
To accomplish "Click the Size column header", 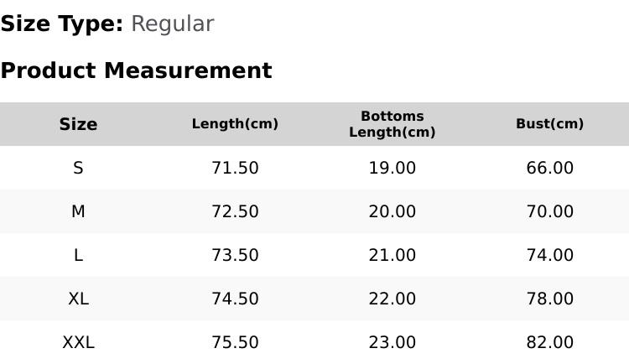I will click(x=78, y=124).
